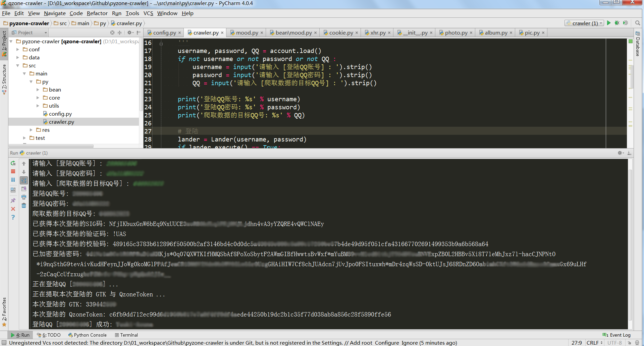Viewport: 644px width, 346px height.
Task: Expand the conf folder
Action: pos(18,50)
